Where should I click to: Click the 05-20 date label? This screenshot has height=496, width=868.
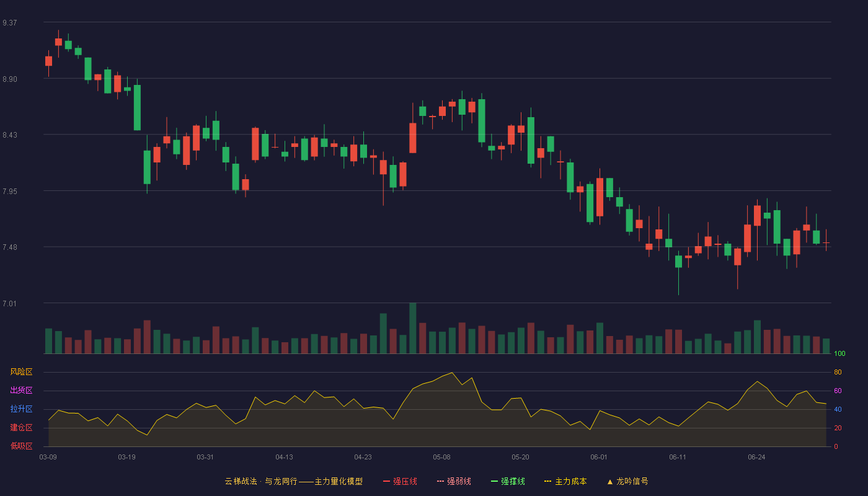[x=521, y=457]
